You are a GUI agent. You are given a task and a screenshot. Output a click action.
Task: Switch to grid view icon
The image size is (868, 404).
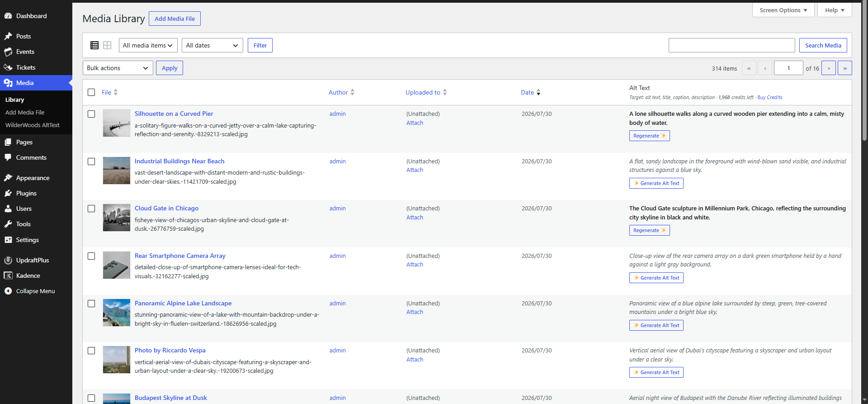click(x=107, y=45)
